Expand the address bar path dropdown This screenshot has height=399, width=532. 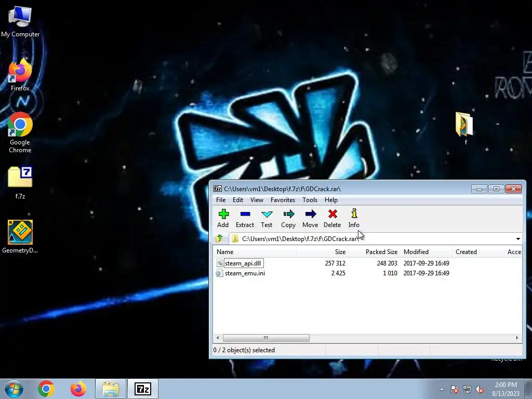[x=518, y=239]
